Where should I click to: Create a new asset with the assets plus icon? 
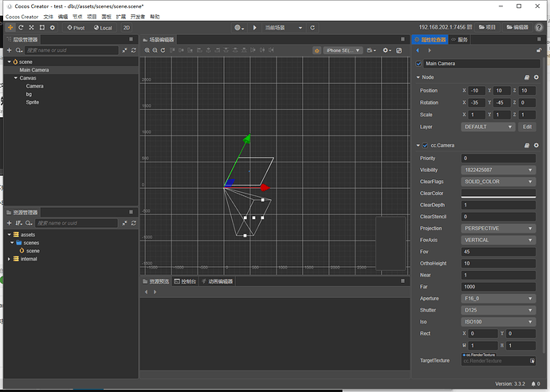click(10, 223)
